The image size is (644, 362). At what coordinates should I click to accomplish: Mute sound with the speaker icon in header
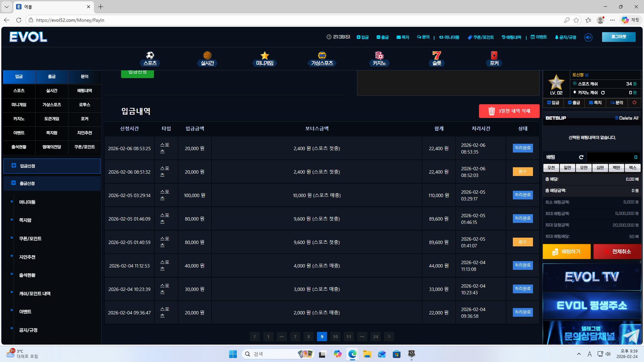point(588,38)
